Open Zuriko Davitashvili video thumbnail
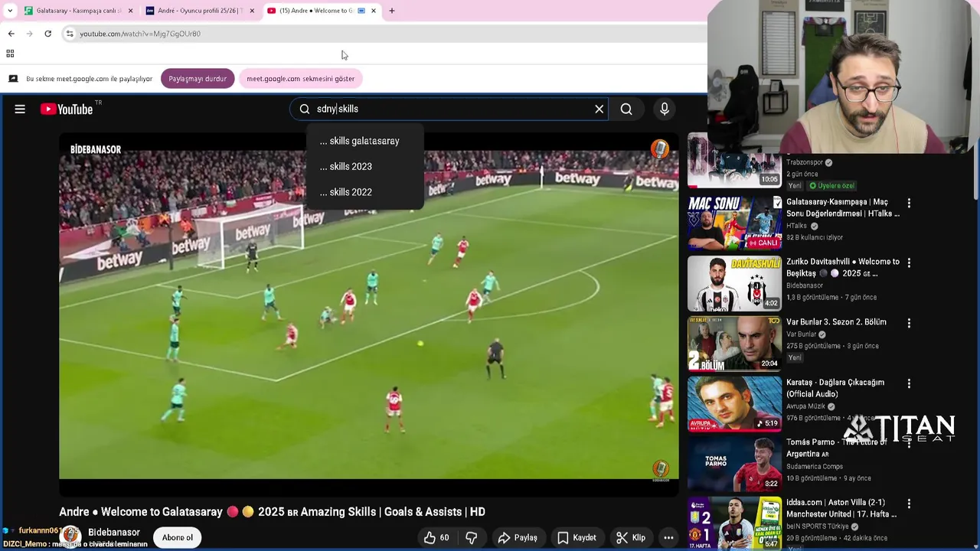This screenshot has height=551, width=980. 734,283
